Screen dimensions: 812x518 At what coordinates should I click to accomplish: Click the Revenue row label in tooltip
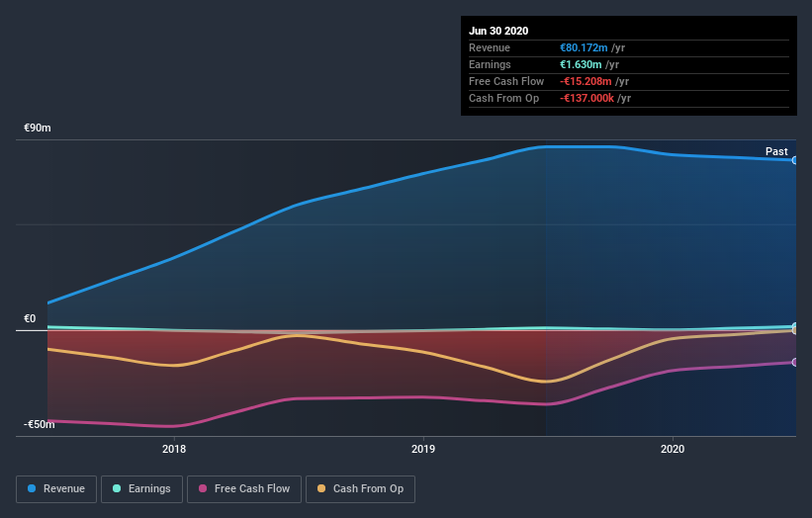click(490, 47)
